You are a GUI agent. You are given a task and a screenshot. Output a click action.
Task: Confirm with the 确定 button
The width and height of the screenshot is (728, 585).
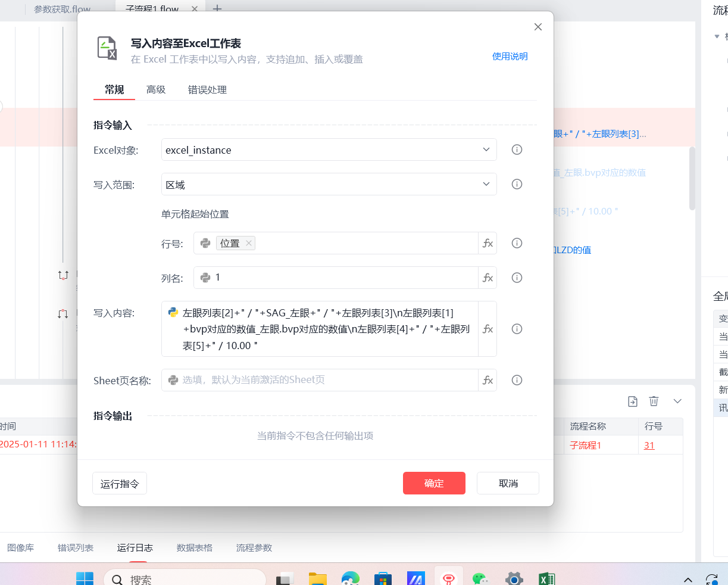click(434, 483)
